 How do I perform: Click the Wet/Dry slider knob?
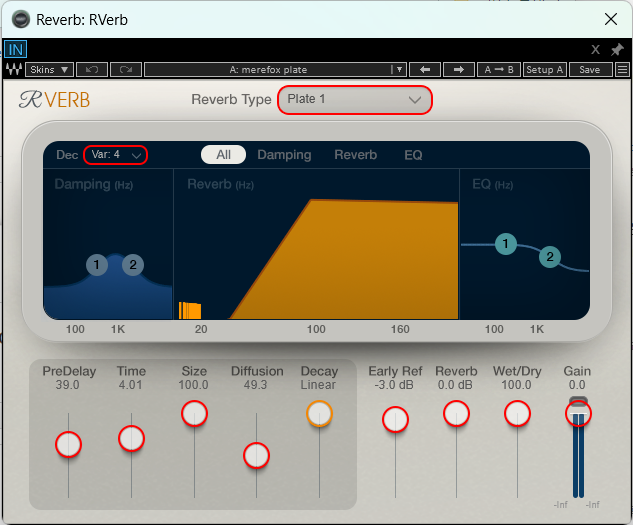tap(517, 414)
